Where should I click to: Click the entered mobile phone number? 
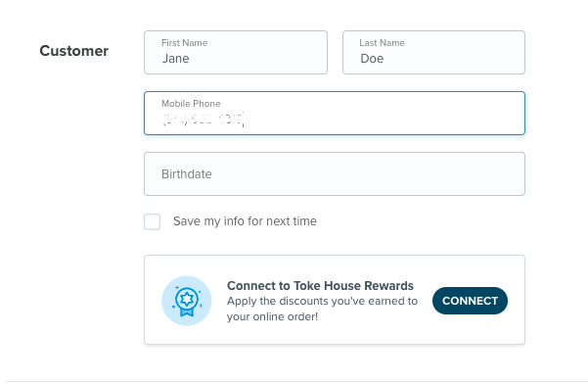203,120
